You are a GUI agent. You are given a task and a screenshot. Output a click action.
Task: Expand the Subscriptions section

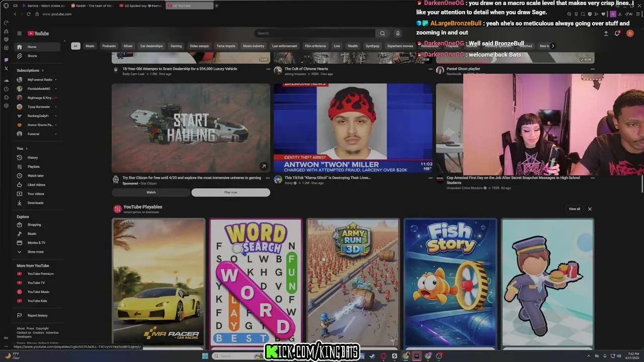[30, 70]
